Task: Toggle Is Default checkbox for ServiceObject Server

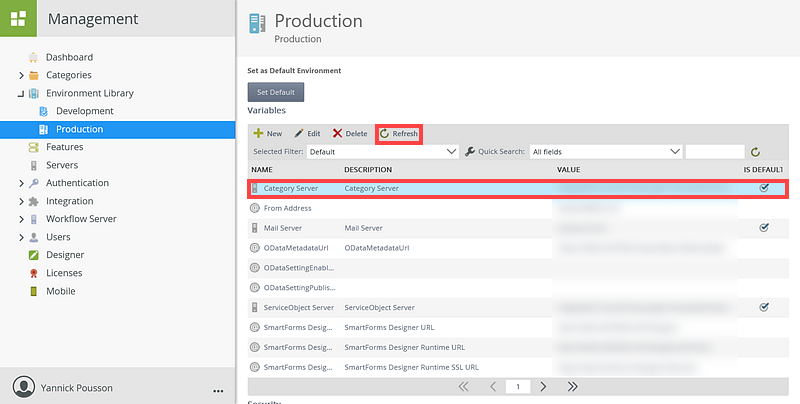Action: click(x=764, y=307)
